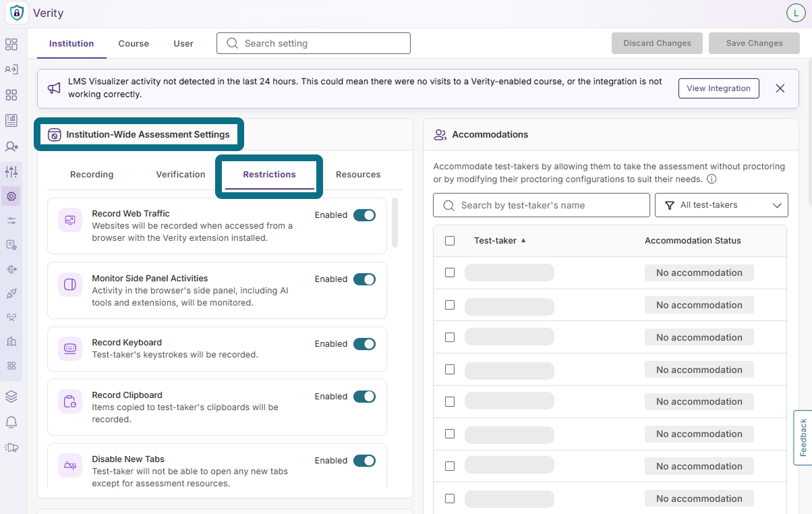Viewport: 812px width, 514px height.
Task: Click the highlighted gear settings icon in the sidebar
Action: pyautogui.click(x=11, y=196)
